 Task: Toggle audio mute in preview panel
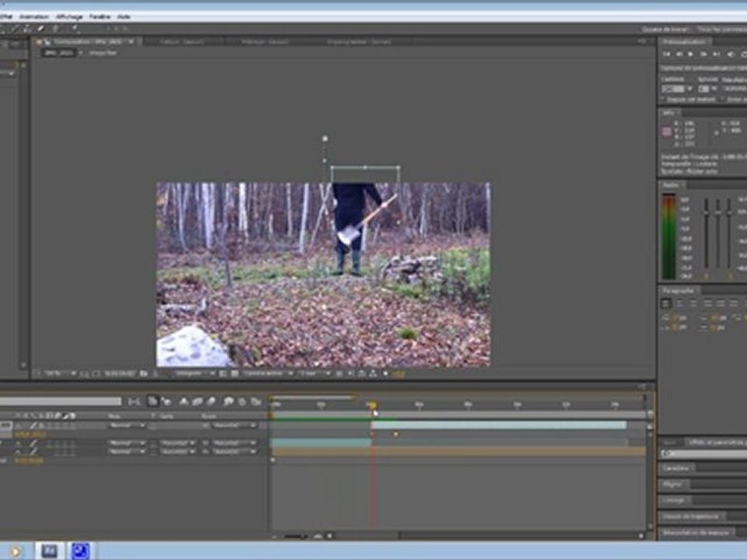pyautogui.click(x=730, y=54)
